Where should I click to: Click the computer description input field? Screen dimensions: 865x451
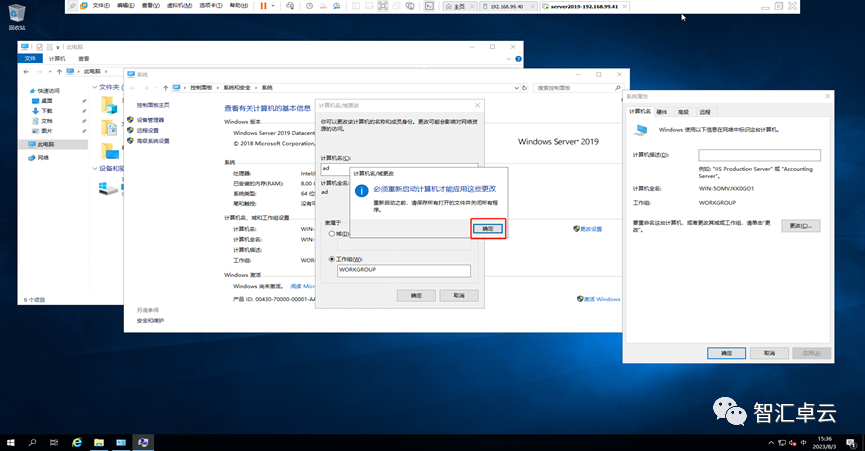coord(759,155)
